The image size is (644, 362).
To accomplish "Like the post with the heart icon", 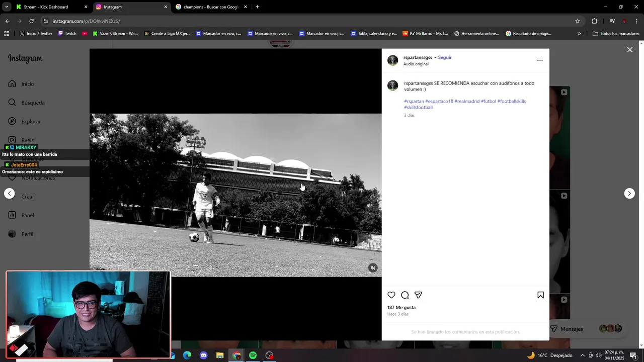I will pyautogui.click(x=391, y=295).
